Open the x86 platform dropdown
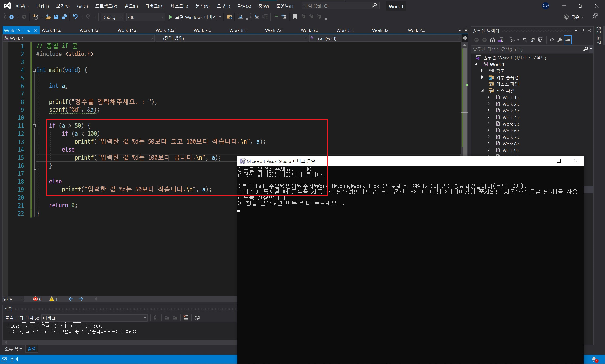The height and width of the screenshot is (364, 605). point(145,17)
